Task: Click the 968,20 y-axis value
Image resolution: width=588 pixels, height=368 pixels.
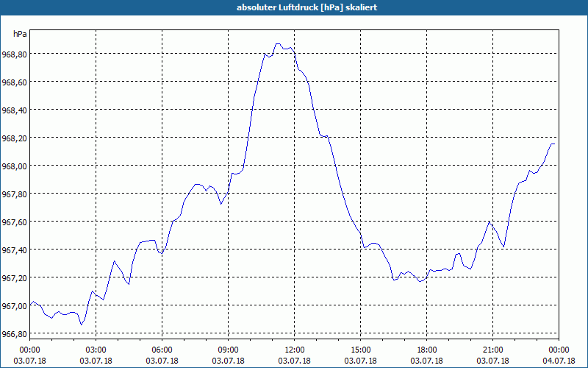Action: click(x=15, y=138)
